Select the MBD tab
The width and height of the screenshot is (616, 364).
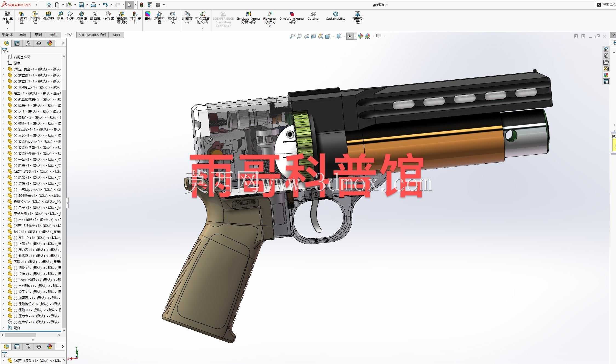116,35
